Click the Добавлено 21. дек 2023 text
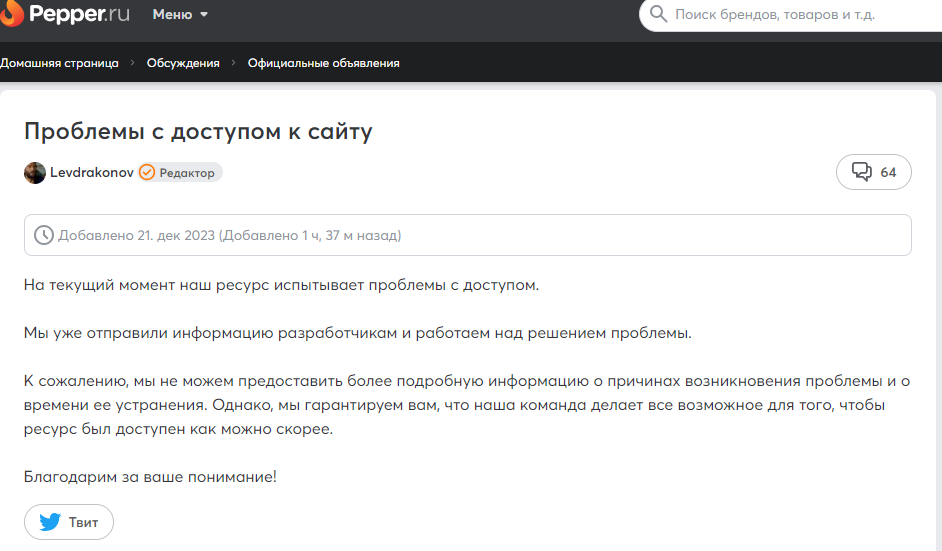The width and height of the screenshot is (942, 551). (x=229, y=236)
